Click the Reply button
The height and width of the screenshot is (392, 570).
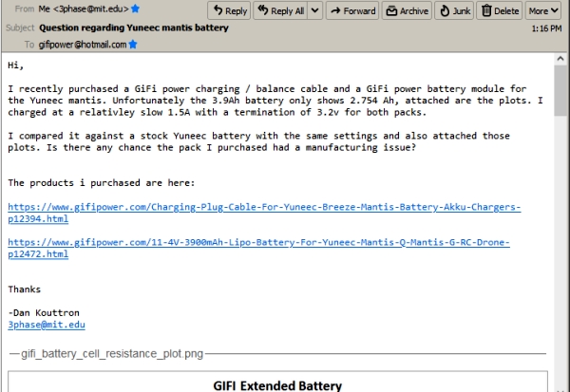tap(229, 10)
